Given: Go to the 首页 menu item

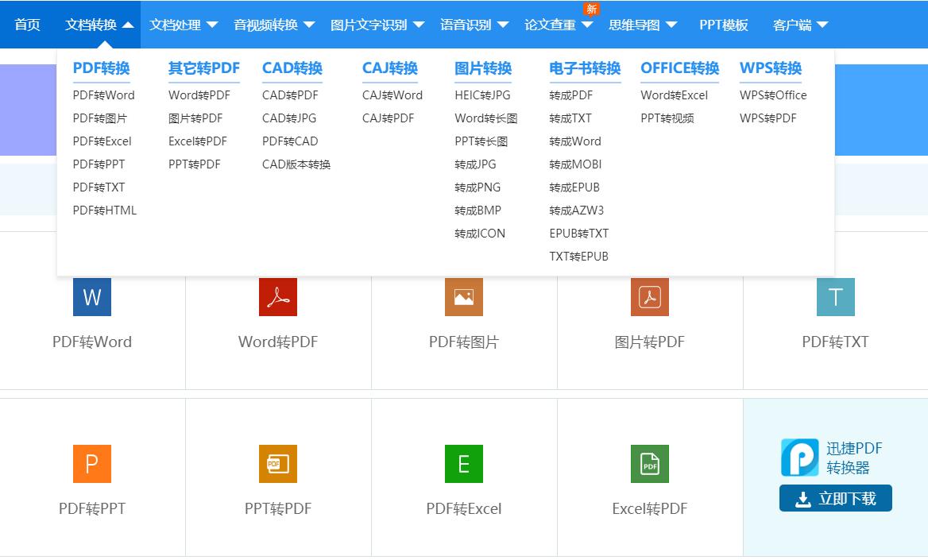Looking at the screenshot, I should tap(27, 24).
